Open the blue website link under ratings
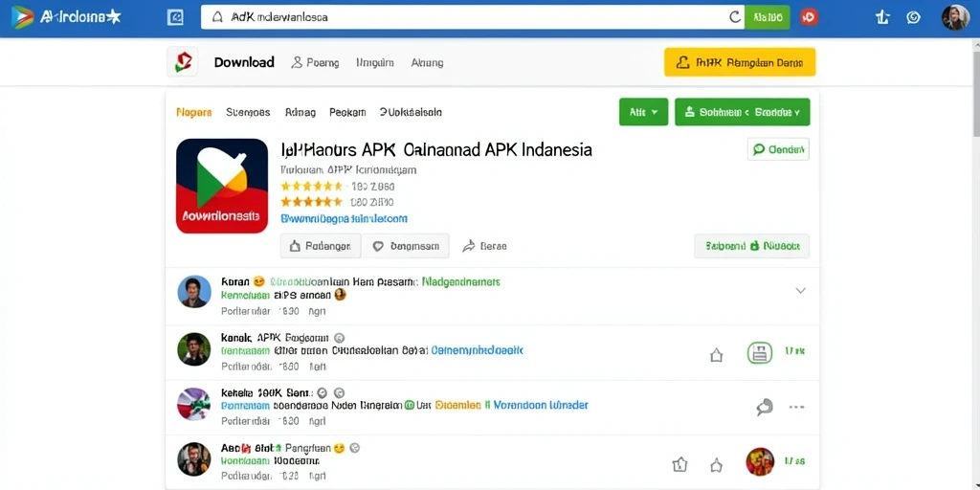The width and height of the screenshot is (980, 490). [x=344, y=219]
